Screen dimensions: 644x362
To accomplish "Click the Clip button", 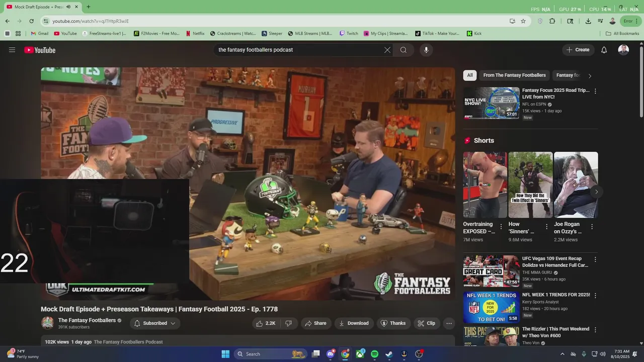I will point(427,323).
